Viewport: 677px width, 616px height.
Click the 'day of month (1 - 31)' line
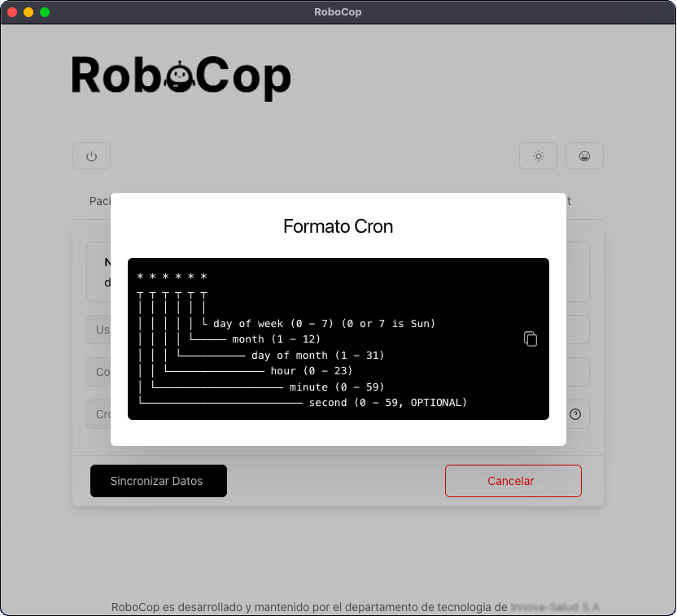(318, 355)
